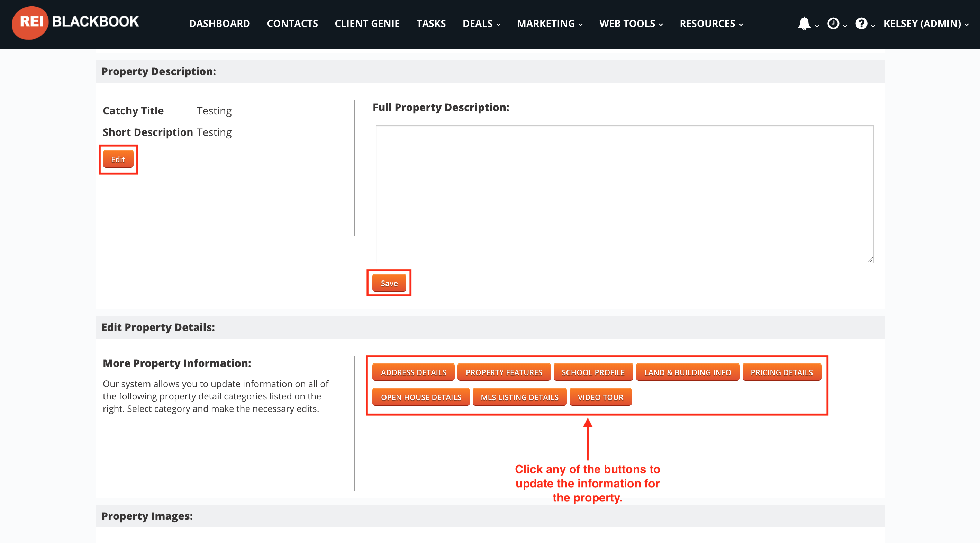Click the Edit button under Short Description
Image resolution: width=980 pixels, height=543 pixels.
[x=118, y=159]
